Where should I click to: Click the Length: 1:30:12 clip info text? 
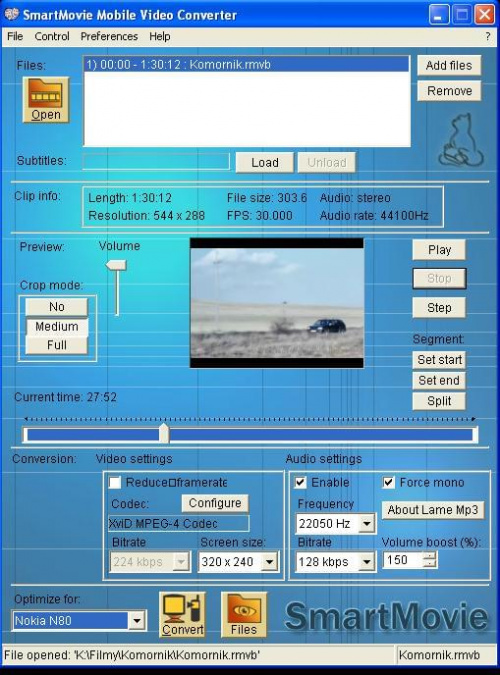coord(130,198)
